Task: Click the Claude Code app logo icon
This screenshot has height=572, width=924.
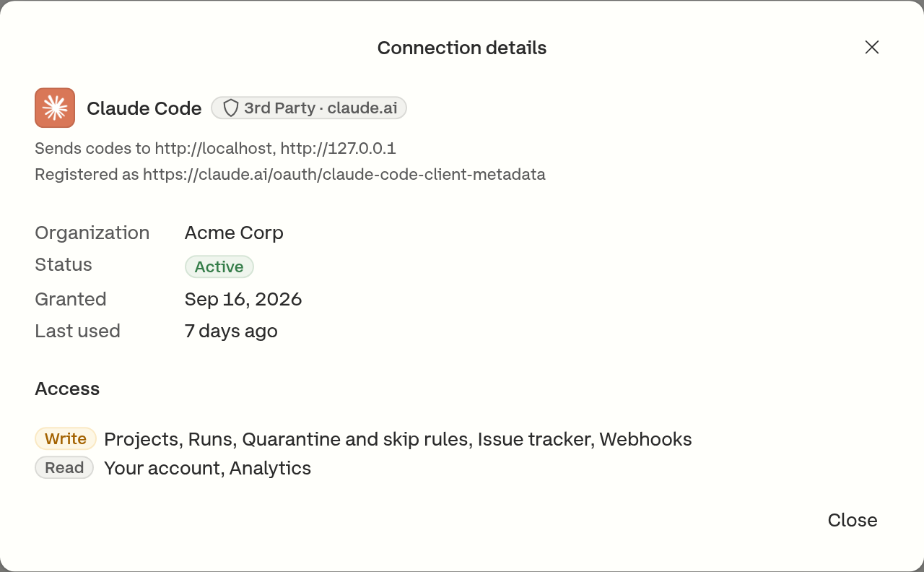Action: 55,108
